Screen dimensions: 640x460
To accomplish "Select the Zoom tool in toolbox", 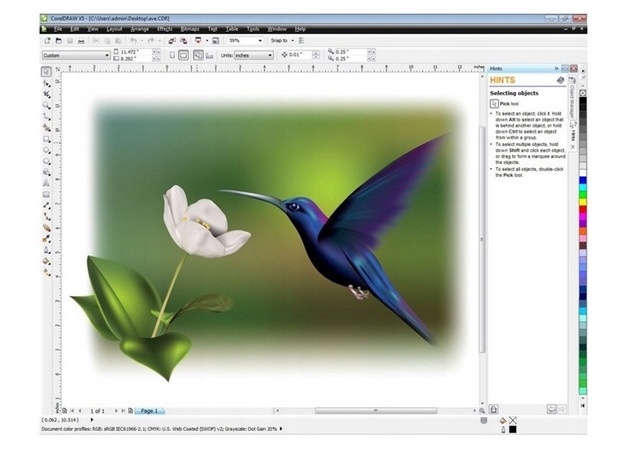I will click(x=47, y=106).
